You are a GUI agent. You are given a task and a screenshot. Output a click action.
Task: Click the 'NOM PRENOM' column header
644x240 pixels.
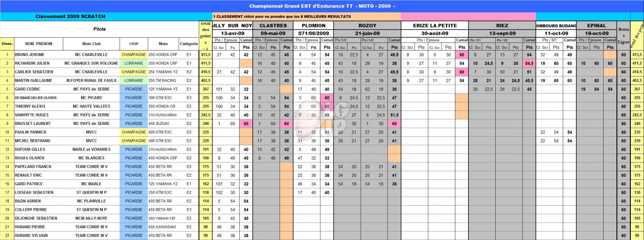pos(39,44)
